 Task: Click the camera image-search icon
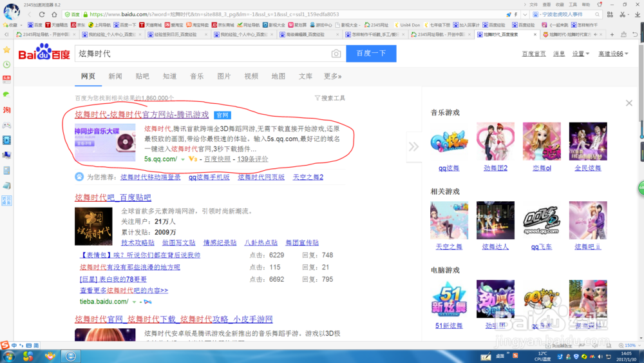(x=336, y=54)
